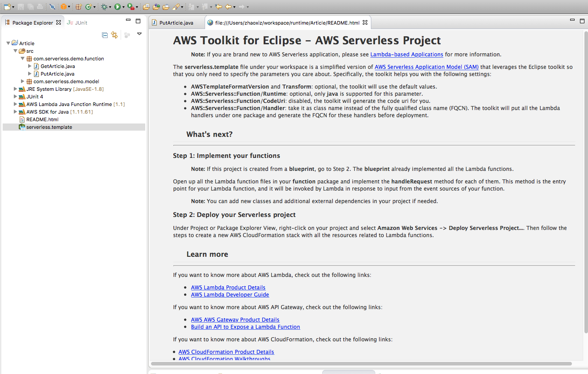
Task: Open the New wizard dropdown arrow
Action: click(13, 7)
